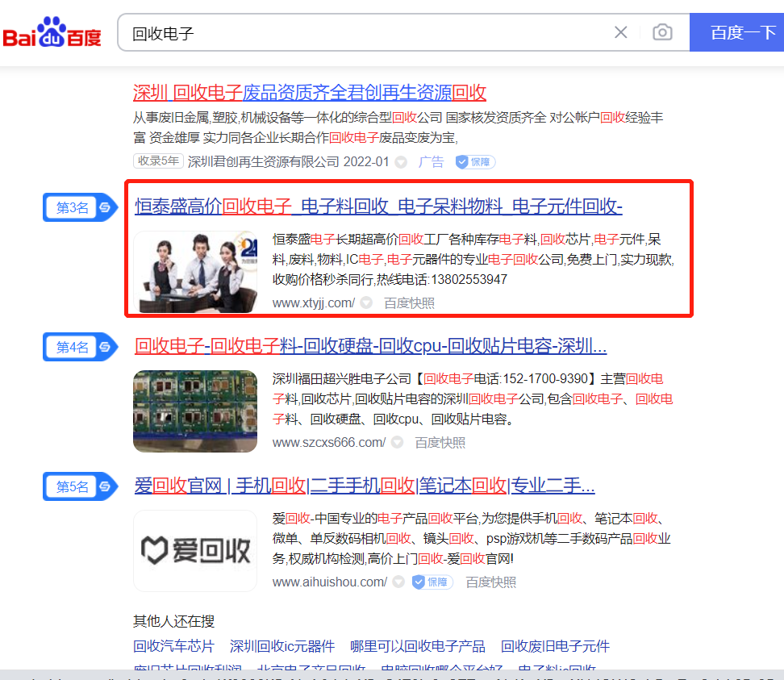Click the 其他人还在搜 heading

click(173, 621)
